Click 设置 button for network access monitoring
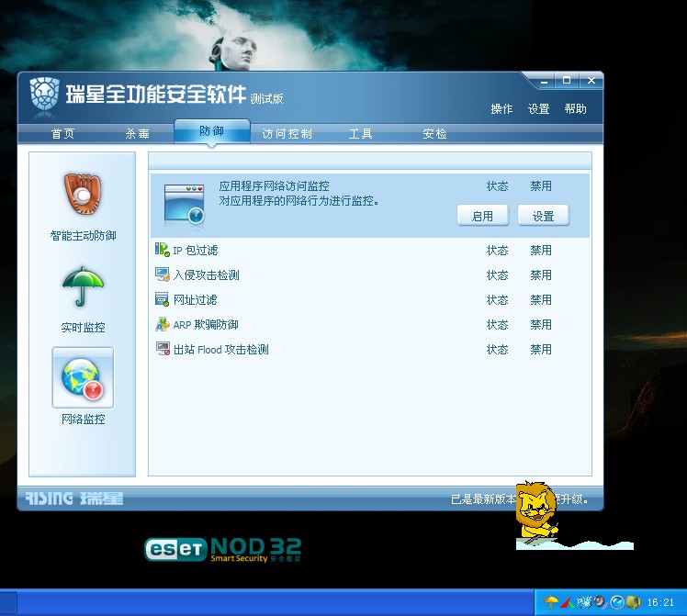This screenshot has height=616, width=687. click(544, 216)
